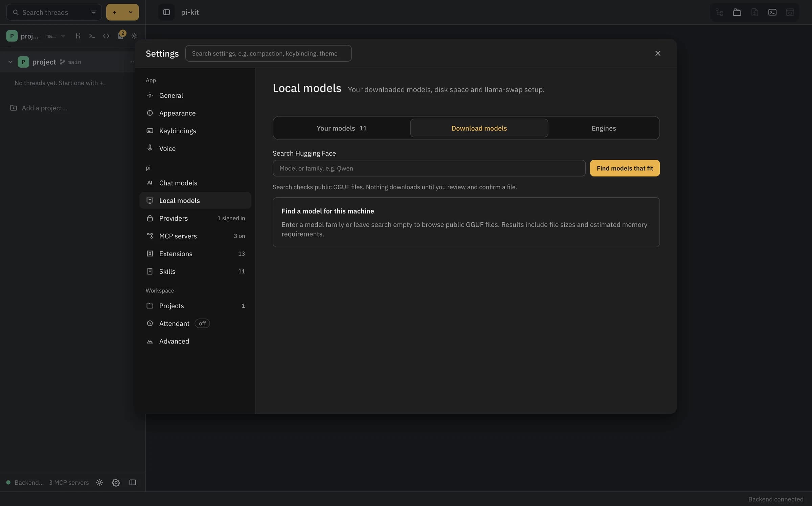
Task: Toggle theme with bottom sun icon
Action: [99, 483]
